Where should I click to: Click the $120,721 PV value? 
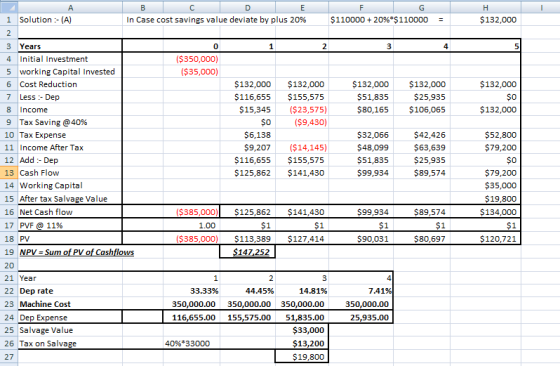[498, 239]
